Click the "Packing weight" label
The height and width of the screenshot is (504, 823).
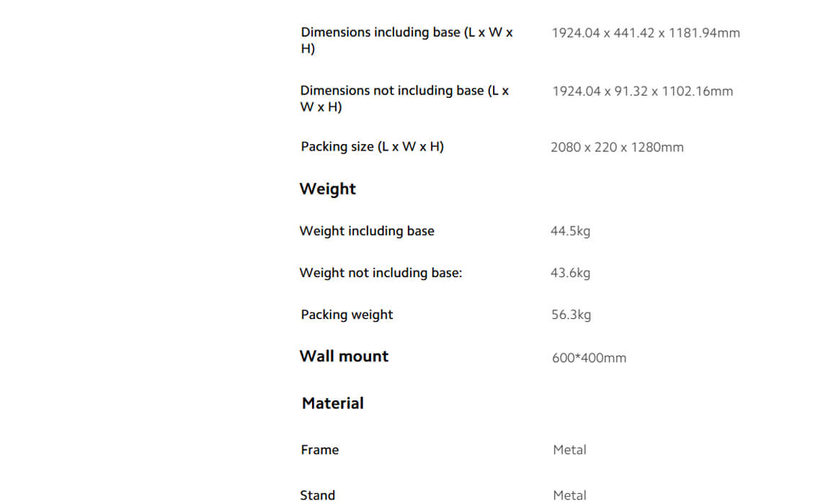(347, 315)
